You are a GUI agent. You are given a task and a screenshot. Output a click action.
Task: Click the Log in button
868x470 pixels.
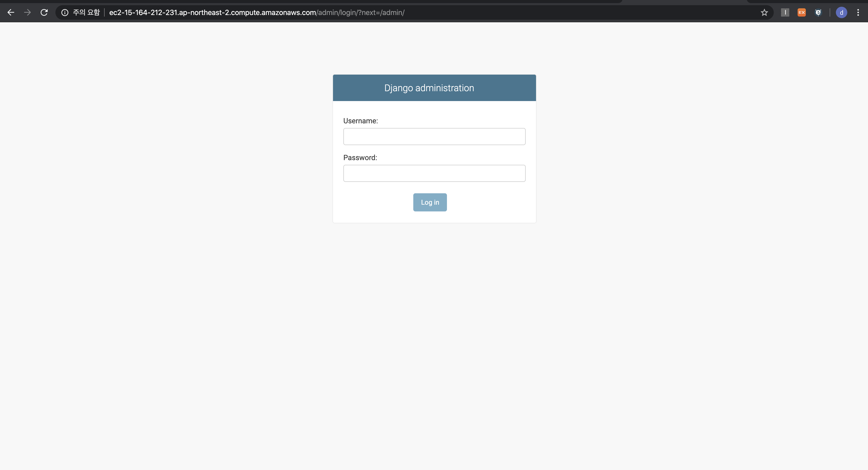(430, 202)
